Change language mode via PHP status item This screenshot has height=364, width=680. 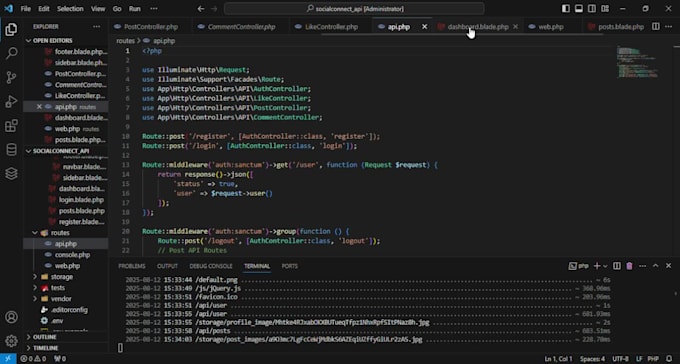pyautogui.click(x=653, y=359)
